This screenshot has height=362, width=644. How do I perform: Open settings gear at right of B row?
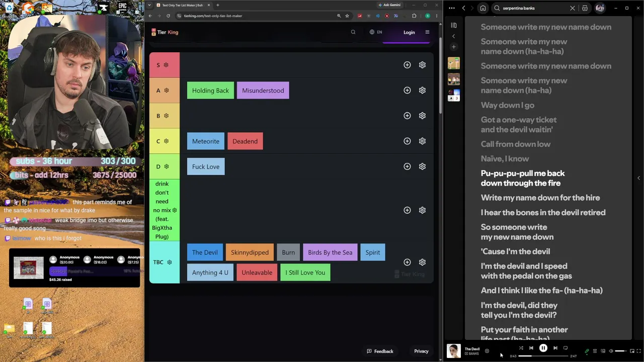[x=422, y=116]
